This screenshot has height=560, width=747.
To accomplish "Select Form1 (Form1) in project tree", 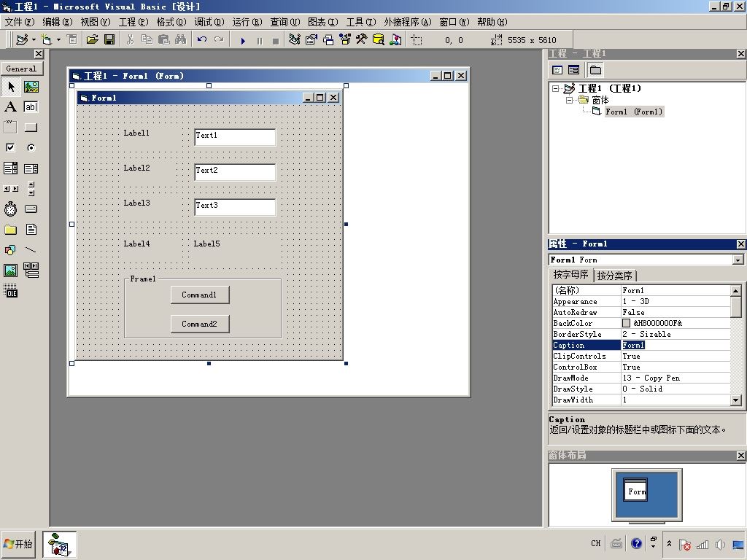I will pyautogui.click(x=634, y=112).
